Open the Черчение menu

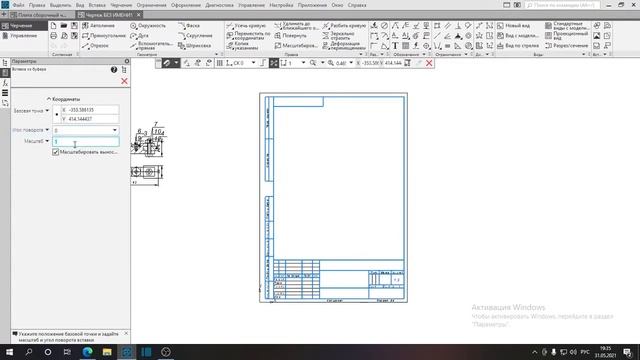point(121,5)
